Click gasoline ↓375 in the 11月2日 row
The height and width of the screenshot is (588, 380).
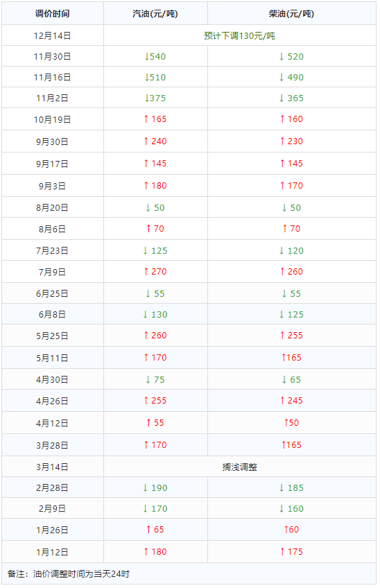[155, 98]
